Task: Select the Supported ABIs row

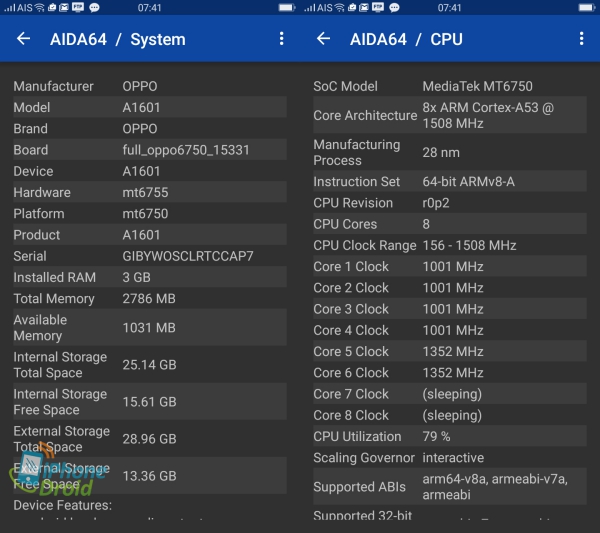Action: [x=450, y=487]
